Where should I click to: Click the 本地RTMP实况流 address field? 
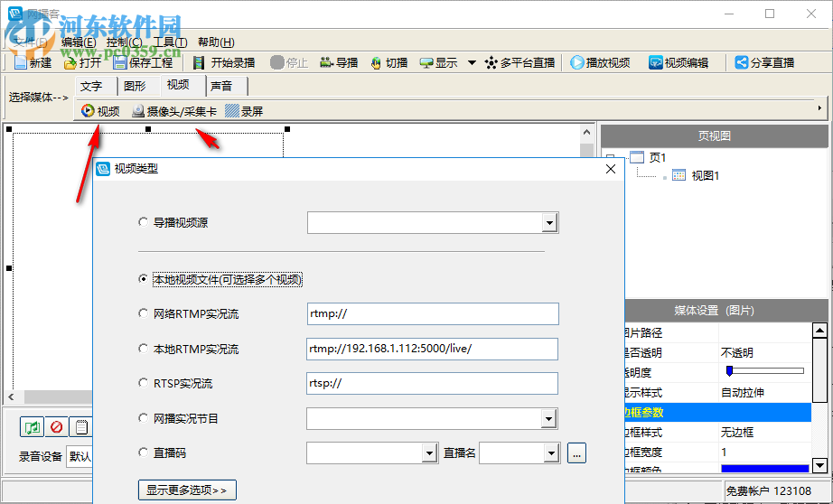[x=433, y=349]
